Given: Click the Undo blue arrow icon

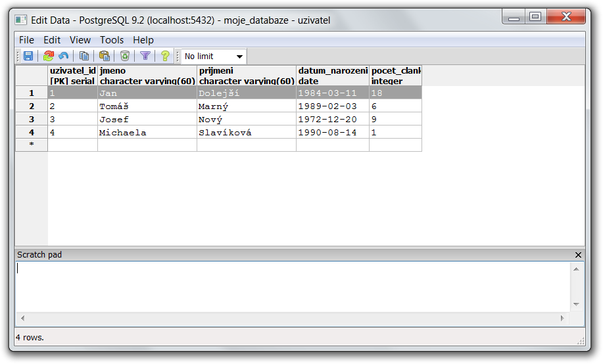Looking at the screenshot, I should pyautogui.click(x=64, y=57).
